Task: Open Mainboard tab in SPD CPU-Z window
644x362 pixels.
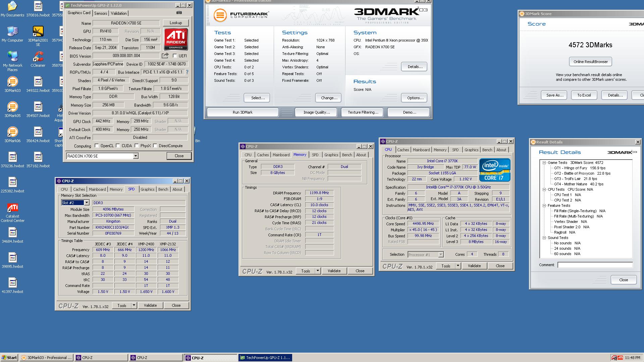Action: (x=97, y=189)
